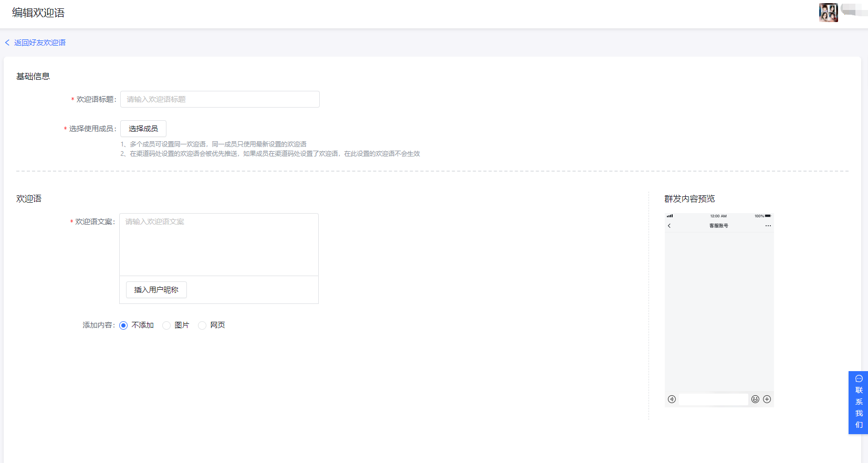
Task: Click the battery icon in the phone preview
Action: coord(768,216)
